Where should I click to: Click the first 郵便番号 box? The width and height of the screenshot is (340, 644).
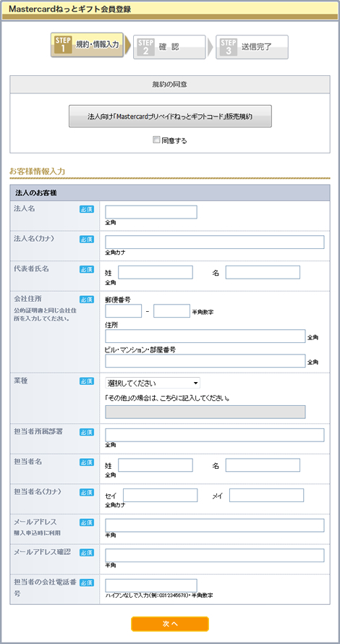coord(124,311)
